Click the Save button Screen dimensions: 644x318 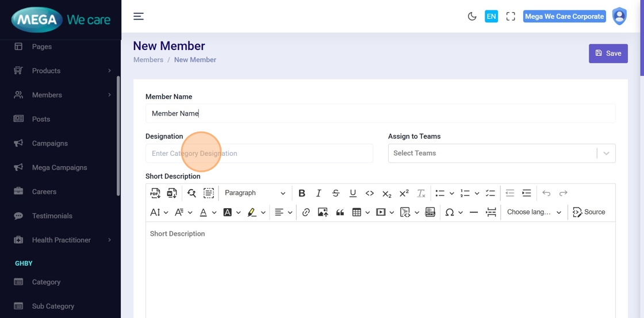[608, 53]
